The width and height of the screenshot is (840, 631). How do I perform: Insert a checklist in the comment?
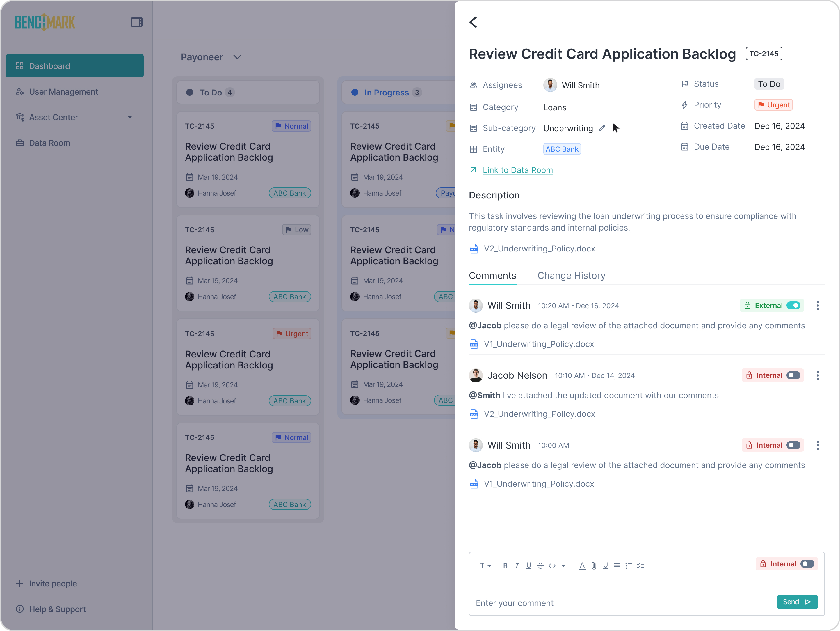641,566
